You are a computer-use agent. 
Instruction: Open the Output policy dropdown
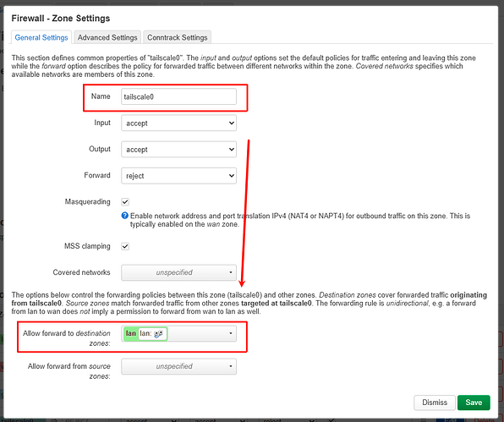(x=178, y=150)
